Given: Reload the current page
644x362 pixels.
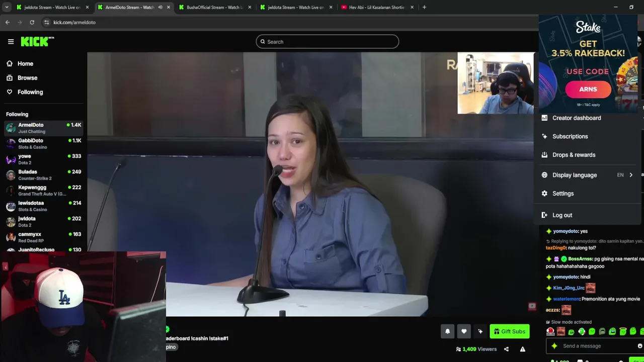Looking at the screenshot, I should click(x=32, y=22).
